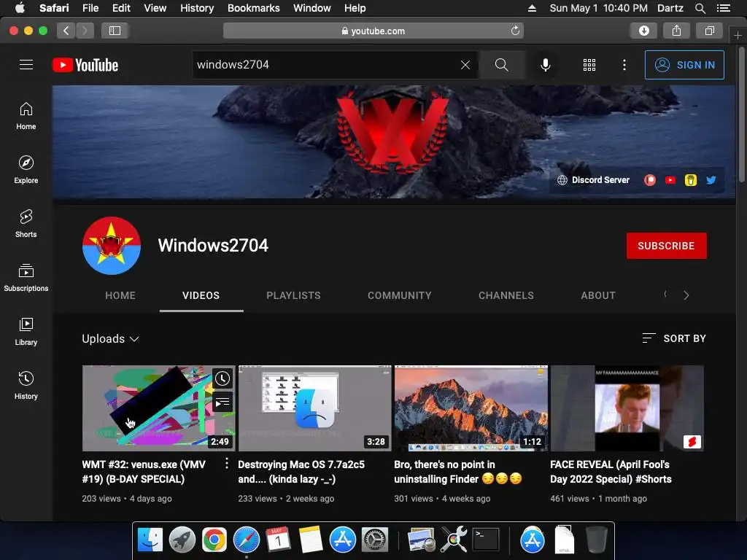Select the VIDEOS channel tab
This screenshot has width=747, height=560.
(201, 295)
